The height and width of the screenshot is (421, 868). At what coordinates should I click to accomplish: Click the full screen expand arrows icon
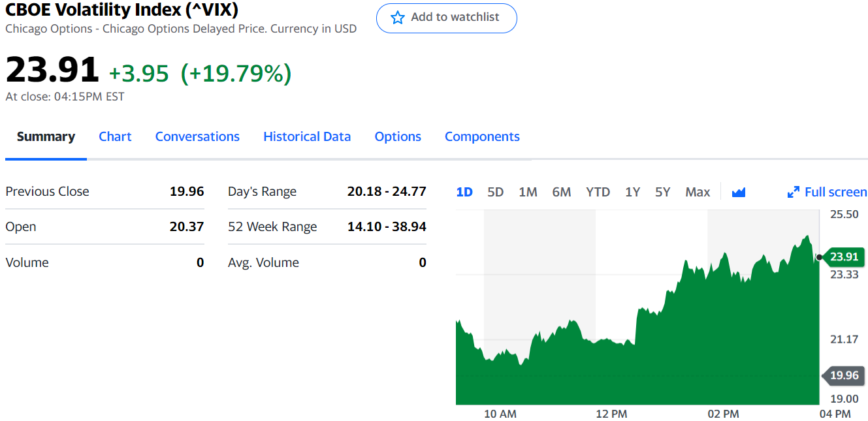(x=794, y=192)
